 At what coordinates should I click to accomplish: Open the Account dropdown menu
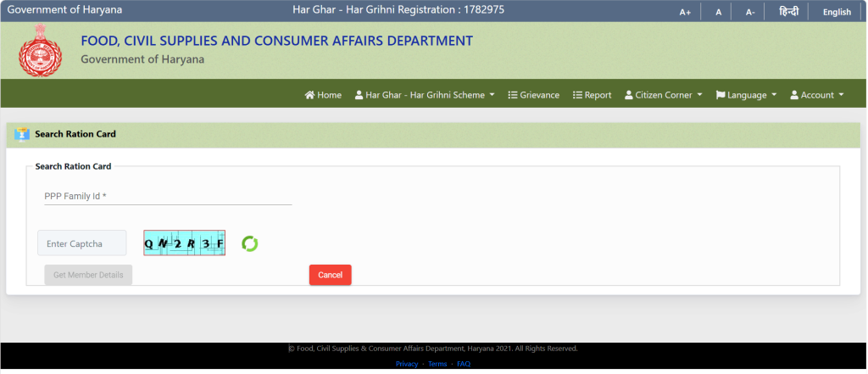tap(817, 95)
